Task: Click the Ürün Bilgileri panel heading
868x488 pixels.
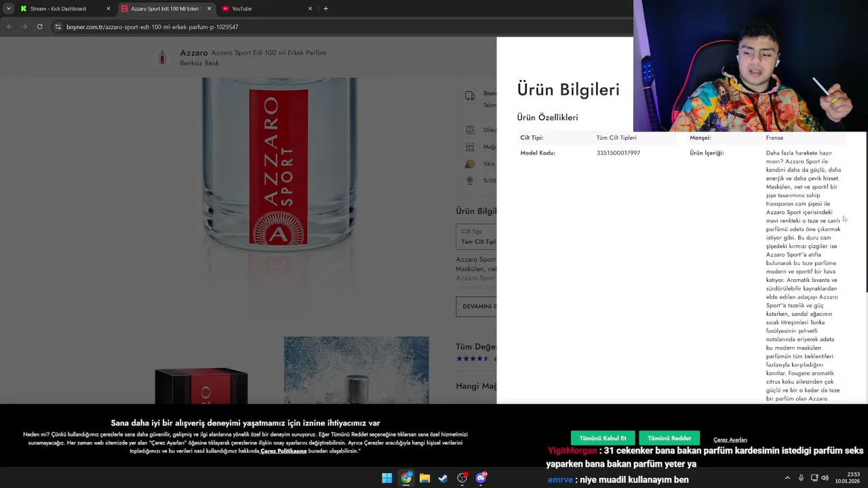Action: 568,89
